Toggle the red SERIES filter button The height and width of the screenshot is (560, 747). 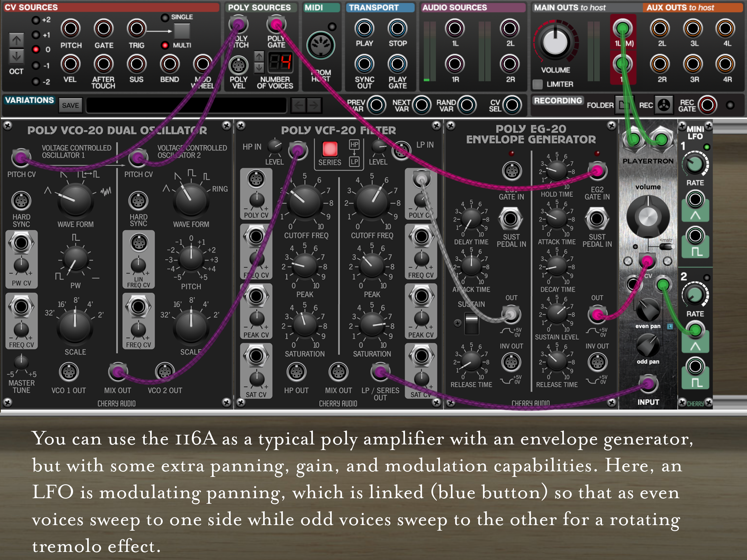(330, 149)
